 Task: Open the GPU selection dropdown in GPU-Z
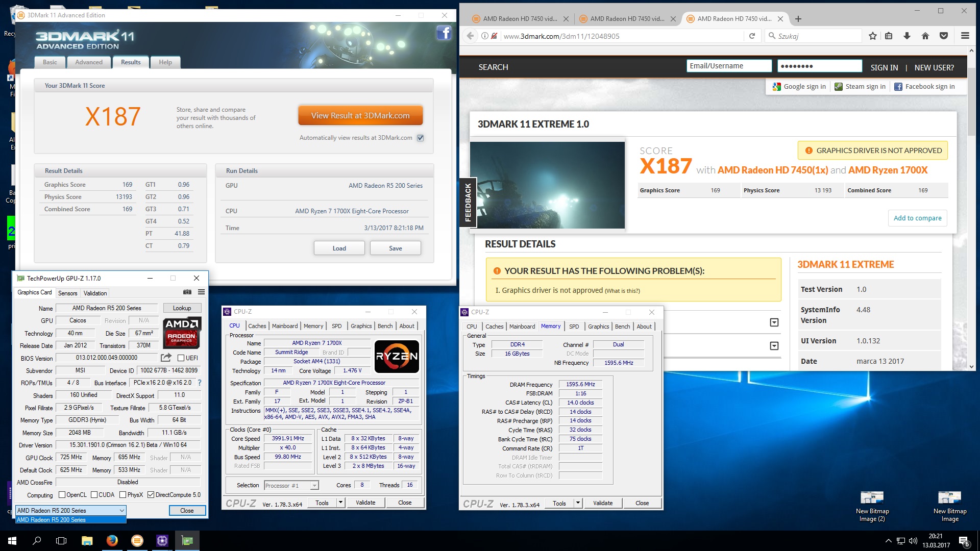point(70,510)
